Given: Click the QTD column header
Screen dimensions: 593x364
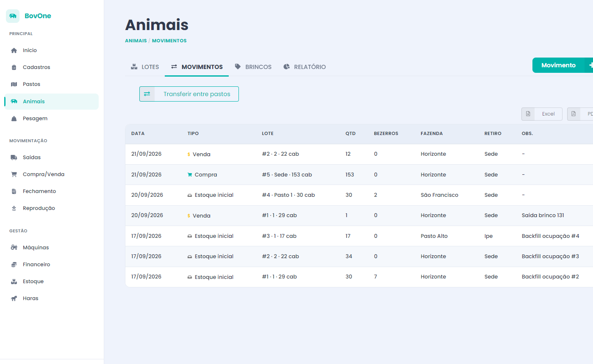Looking at the screenshot, I should pos(351,133).
